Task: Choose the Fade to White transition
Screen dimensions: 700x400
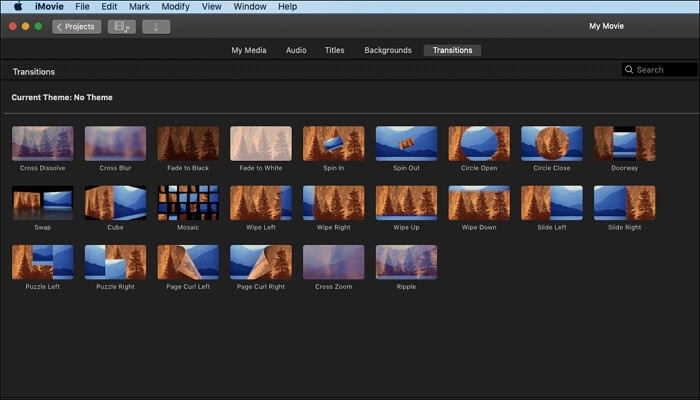Action: pyautogui.click(x=261, y=143)
